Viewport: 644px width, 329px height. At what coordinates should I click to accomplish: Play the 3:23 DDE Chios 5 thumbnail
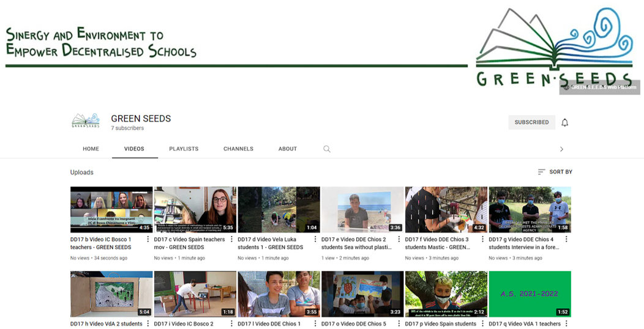point(362,294)
